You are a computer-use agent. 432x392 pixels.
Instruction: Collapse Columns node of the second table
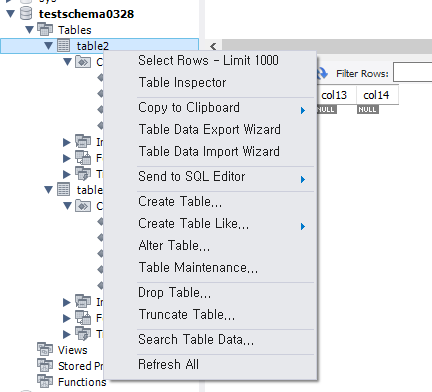[67, 206]
